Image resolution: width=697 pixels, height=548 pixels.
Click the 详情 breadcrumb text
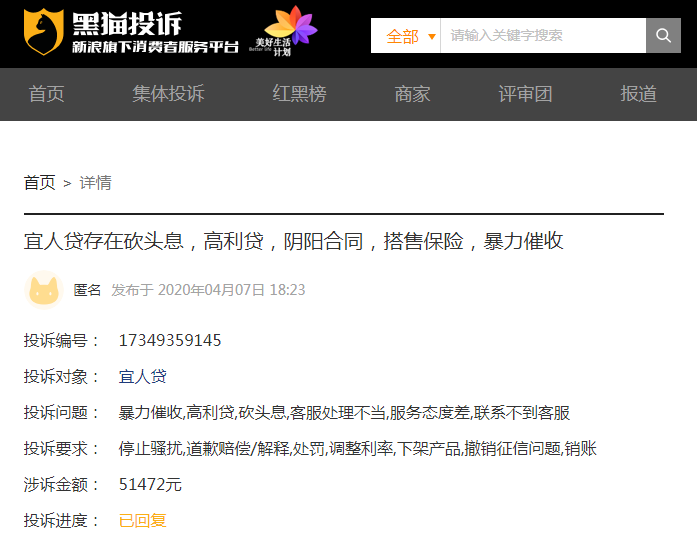95,183
